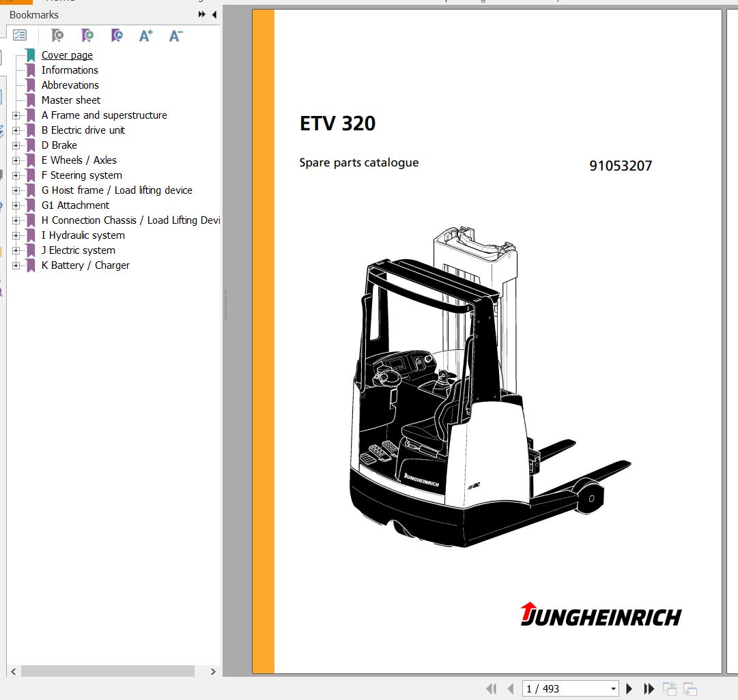Click the Bookmarks panel title
Image resolution: width=738 pixels, height=700 pixels.
[34, 14]
